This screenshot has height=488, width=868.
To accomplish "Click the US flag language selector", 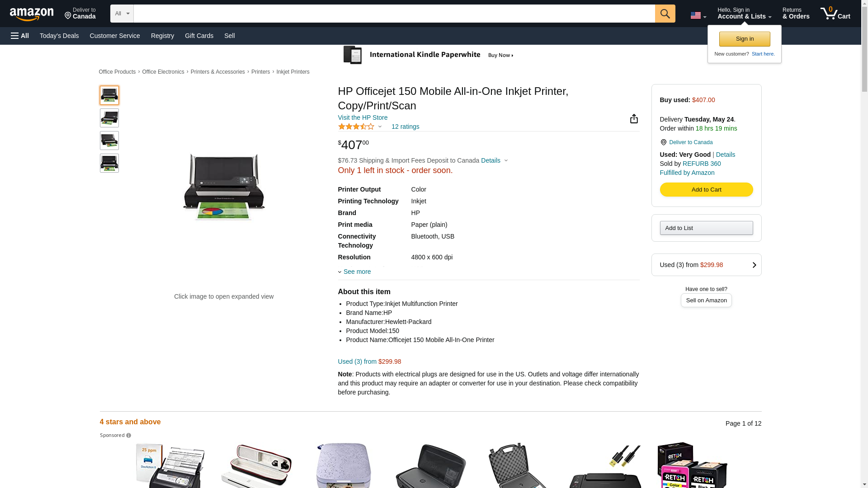I will click(x=698, y=15).
